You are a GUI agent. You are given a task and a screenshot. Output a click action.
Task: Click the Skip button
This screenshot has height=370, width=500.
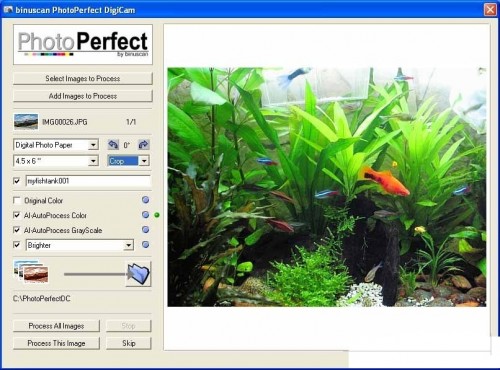(x=129, y=343)
